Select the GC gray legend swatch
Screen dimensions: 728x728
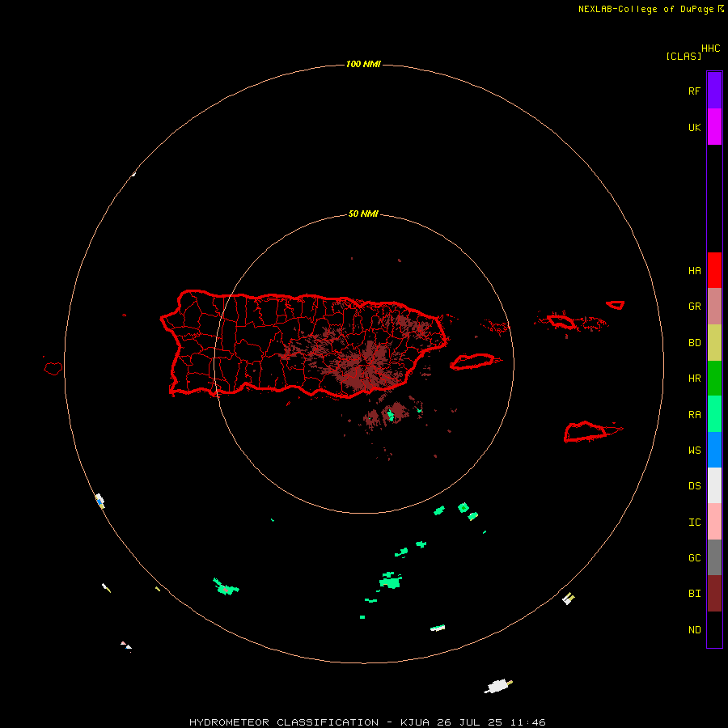(x=714, y=557)
